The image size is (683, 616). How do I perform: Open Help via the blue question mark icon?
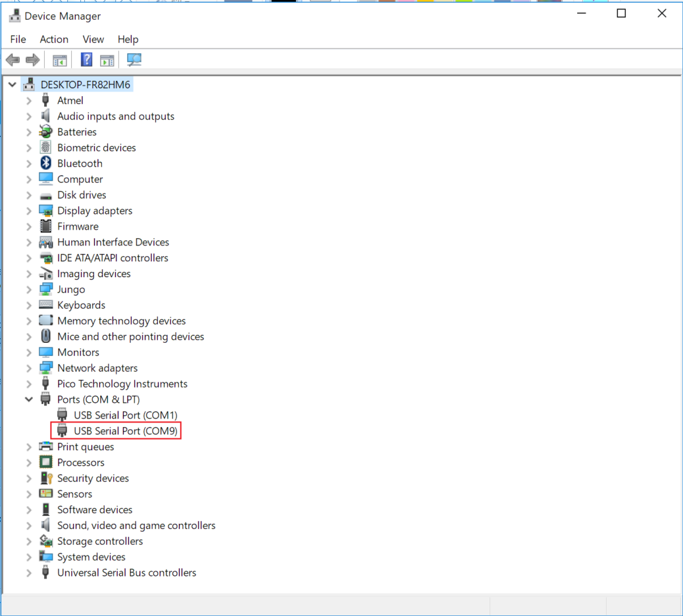[x=87, y=60]
